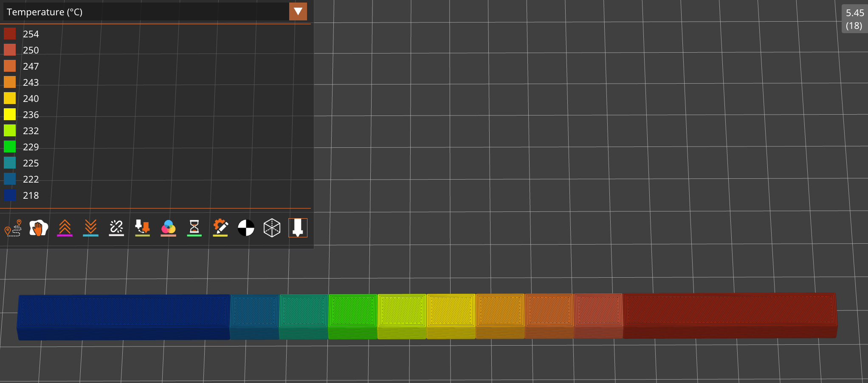Click the dark blue segment of the tower
Image resolution: width=868 pixels, height=383 pixels.
123,310
